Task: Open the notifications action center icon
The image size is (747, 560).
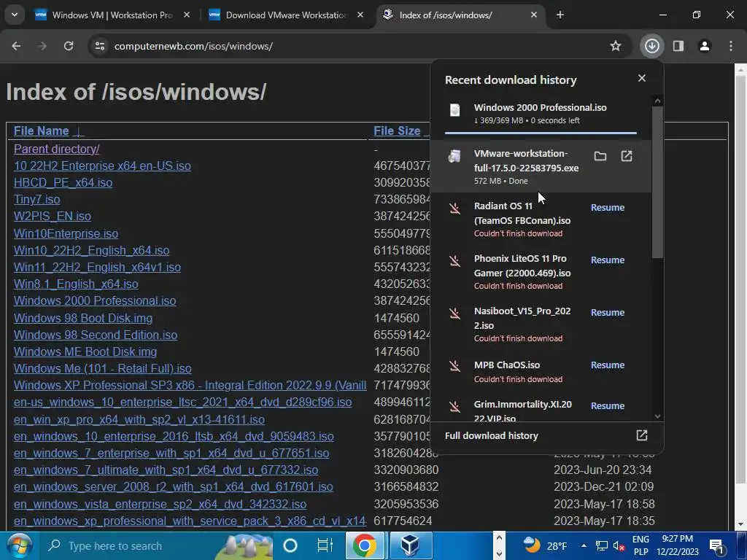Action: click(717, 545)
